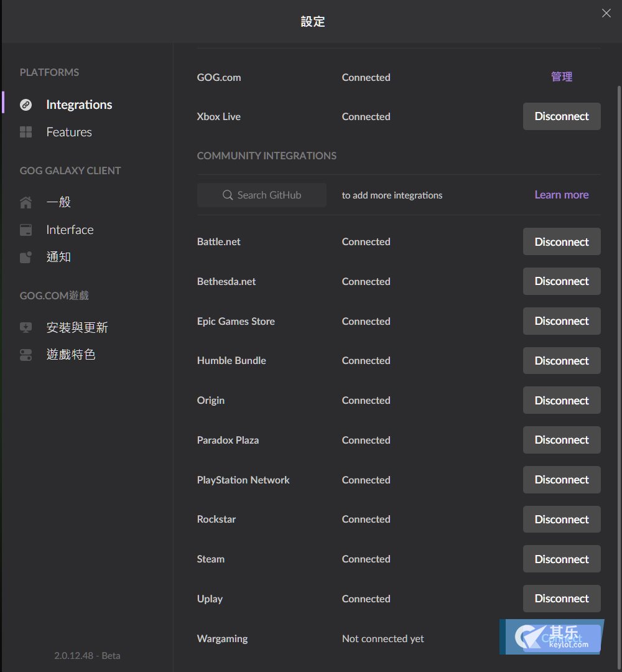Screen dimensions: 622x672
Task: Click the Rockstar row label
Action: click(216, 520)
